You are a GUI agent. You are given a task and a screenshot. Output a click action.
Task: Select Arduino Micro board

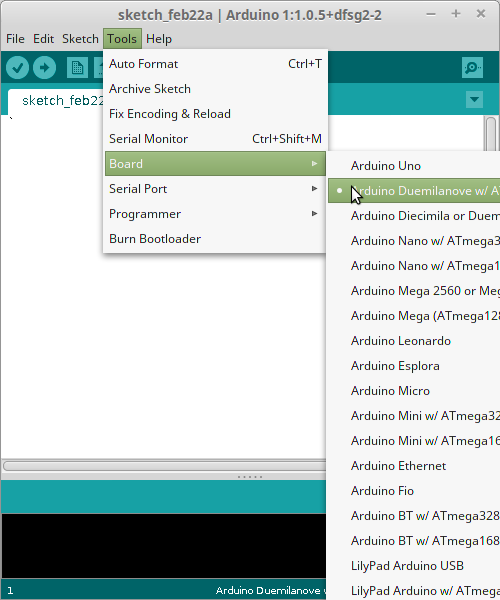pyautogui.click(x=414, y=391)
